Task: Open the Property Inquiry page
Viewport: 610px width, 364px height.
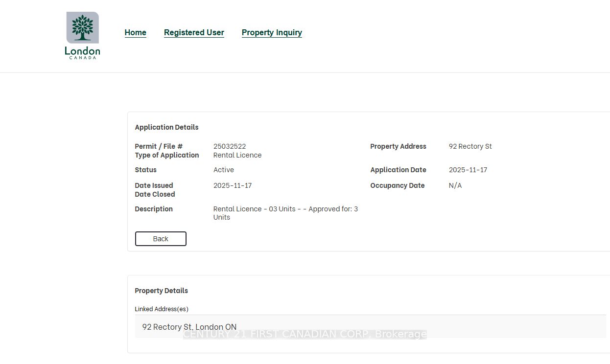Action: click(x=272, y=33)
